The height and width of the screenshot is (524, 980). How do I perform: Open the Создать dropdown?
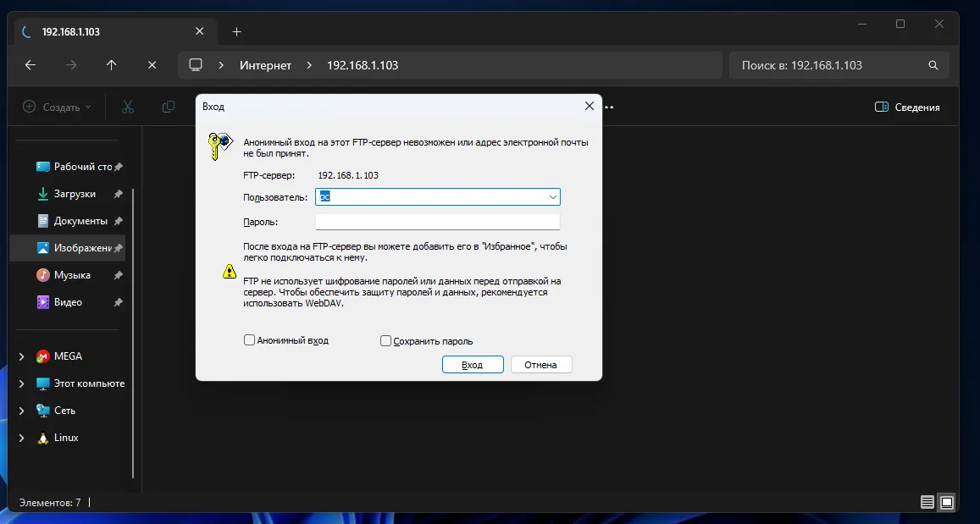tap(58, 106)
